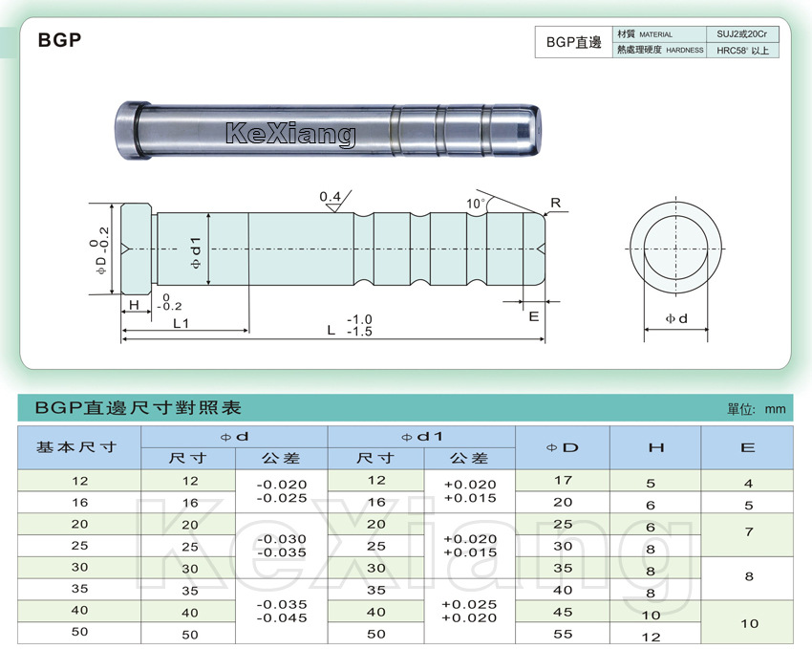812x649 pixels.
Task: Select the SUJ2或20Cr material value
Action: coord(742,34)
